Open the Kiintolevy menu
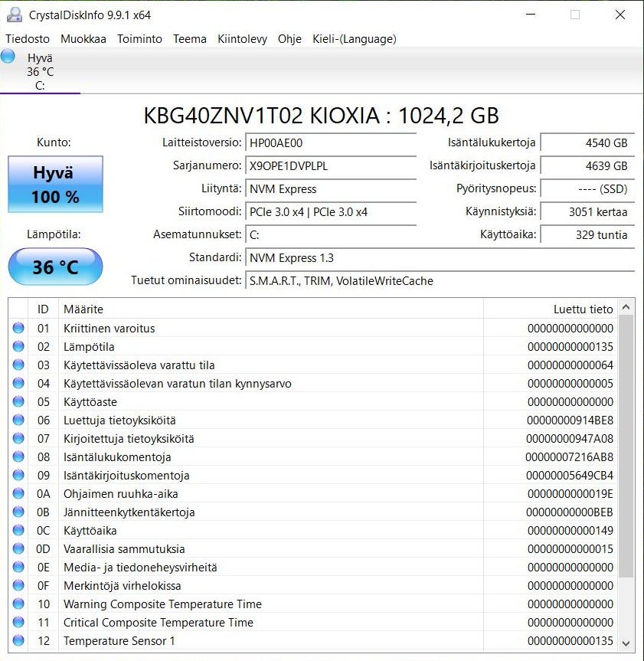Image resolution: width=644 pixels, height=661 pixels. [x=242, y=39]
